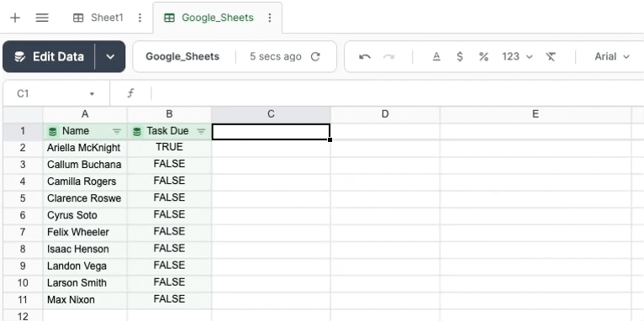The width and height of the screenshot is (644, 321).
Task: Open the Name column filter icon
Action: (117, 131)
